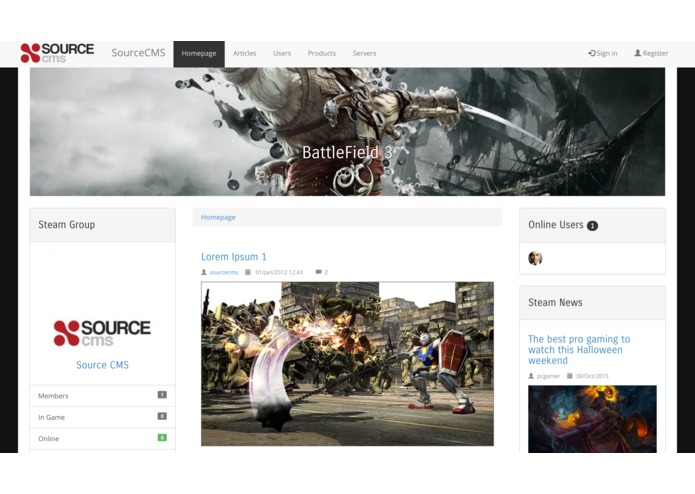The image size is (695, 494).
Task: Click the green Online count badge
Action: (x=162, y=438)
